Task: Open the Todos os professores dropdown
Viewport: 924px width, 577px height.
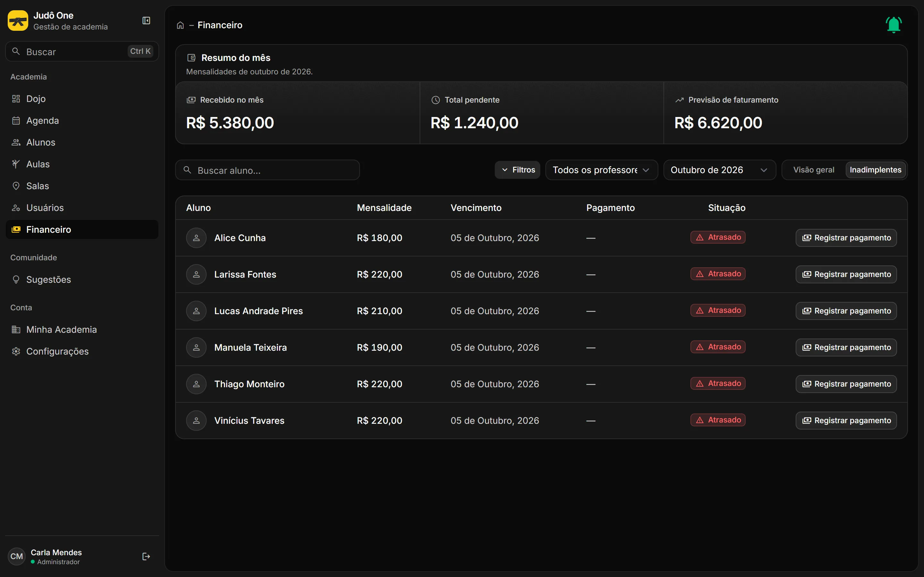Action: coord(601,170)
